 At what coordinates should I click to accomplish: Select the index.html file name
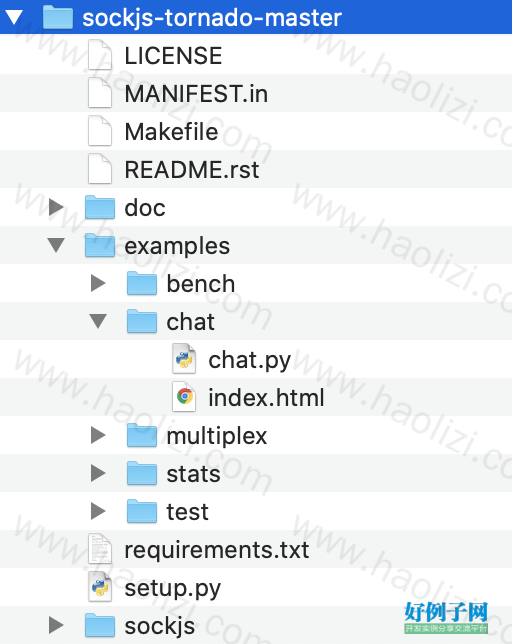266,397
